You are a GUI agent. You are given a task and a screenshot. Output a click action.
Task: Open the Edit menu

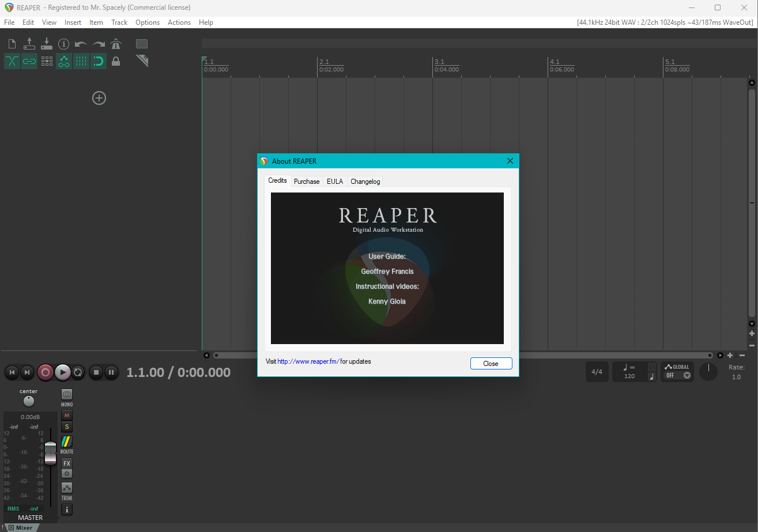28,22
